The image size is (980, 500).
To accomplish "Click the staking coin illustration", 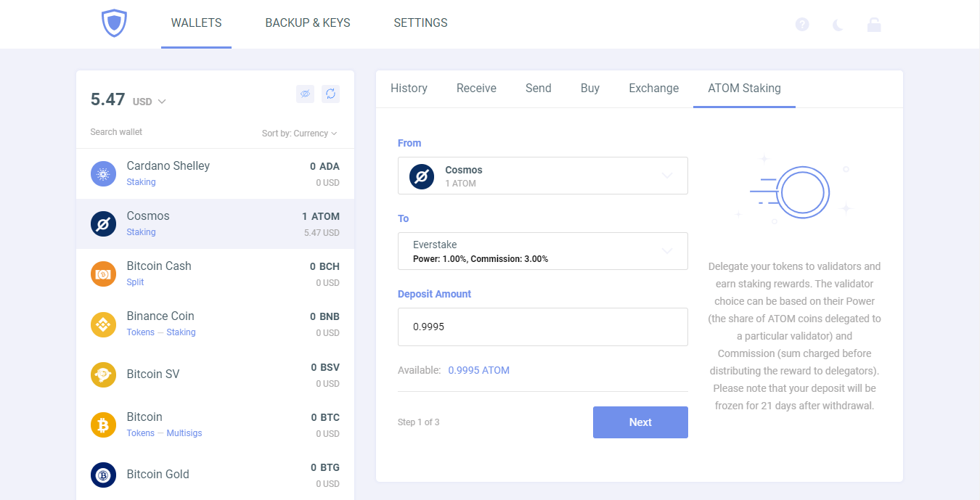I will coord(793,191).
